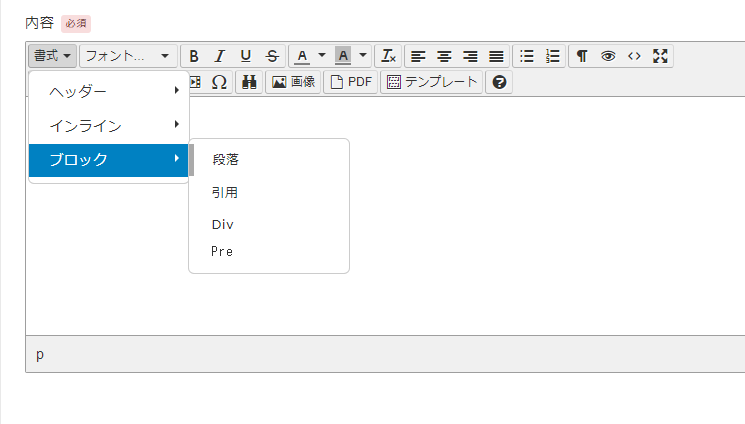This screenshot has height=424, width=745.
Task: Align text center
Action: [x=444, y=56]
